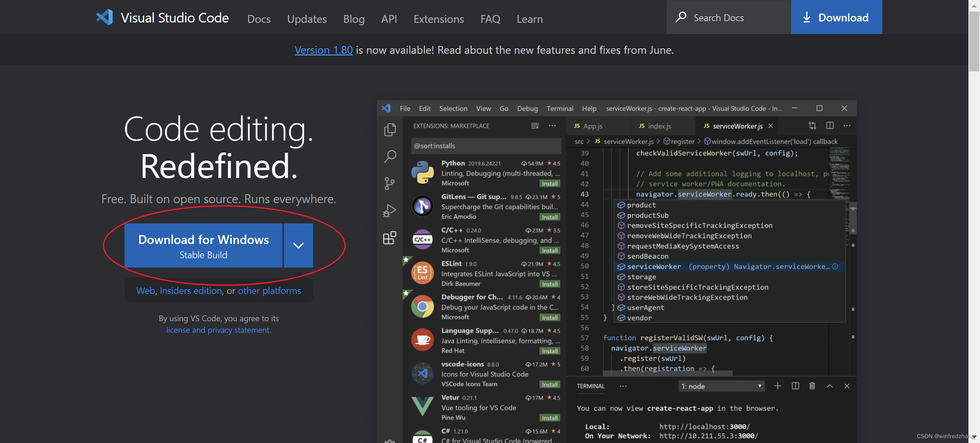This screenshot has height=443, width=980.
Task: Open the Web link
Action: tap(145, 291)
